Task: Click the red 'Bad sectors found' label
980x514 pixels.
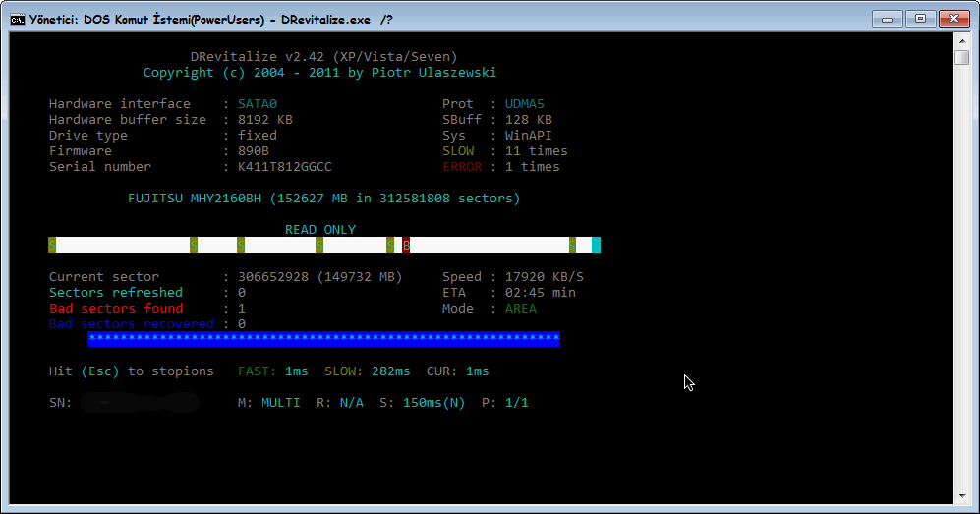Action: (116, 308)
